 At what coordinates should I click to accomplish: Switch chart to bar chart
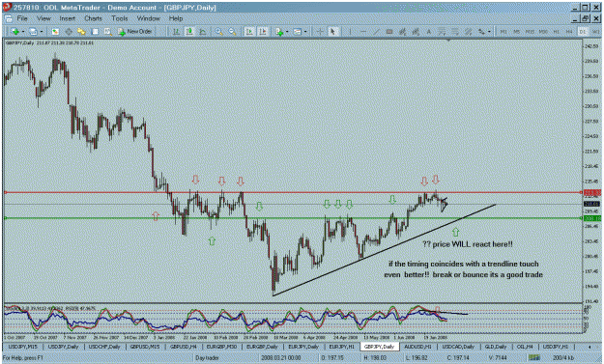tap(176, 32)
